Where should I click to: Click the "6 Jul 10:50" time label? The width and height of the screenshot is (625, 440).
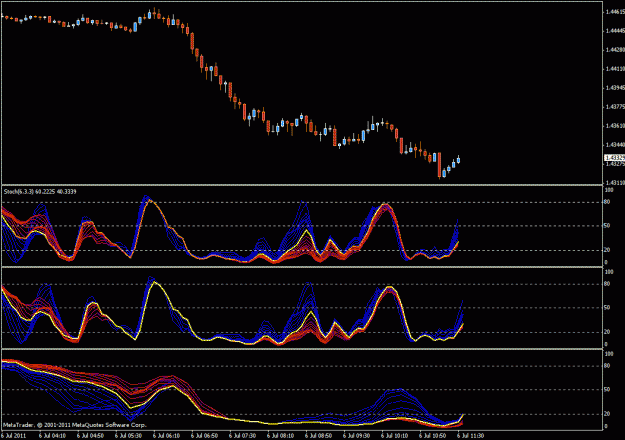pyautogui.click(x=432, y=436)
